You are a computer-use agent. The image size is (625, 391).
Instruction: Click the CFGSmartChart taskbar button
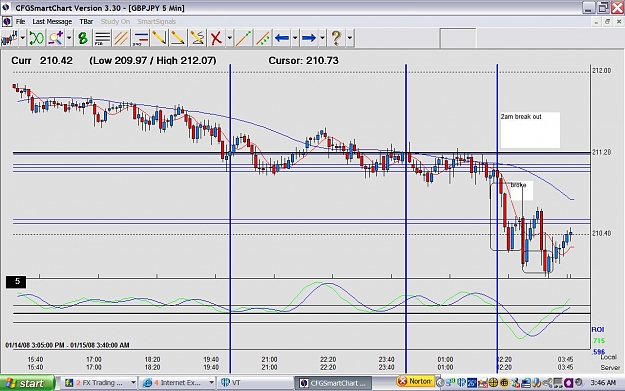pyautogui.click(x=333, y=383)
